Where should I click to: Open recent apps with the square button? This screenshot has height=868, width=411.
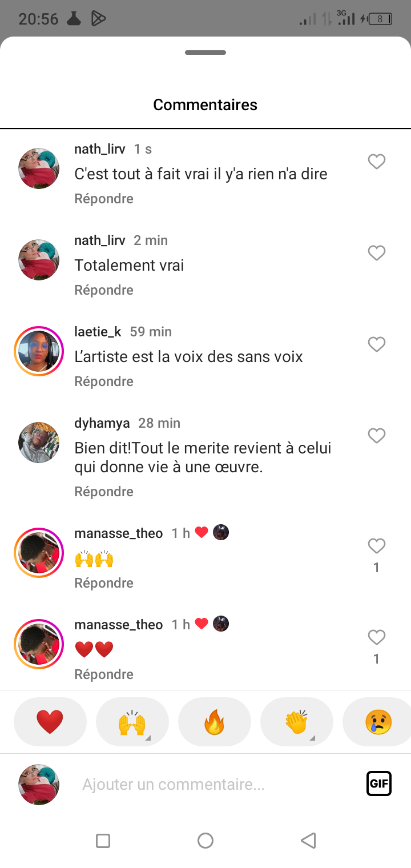point(103,841)
